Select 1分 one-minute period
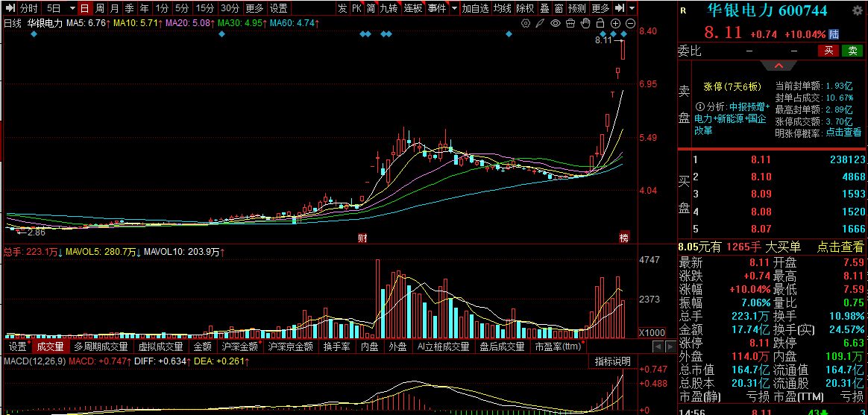868x415 pixels. (162, 8)
